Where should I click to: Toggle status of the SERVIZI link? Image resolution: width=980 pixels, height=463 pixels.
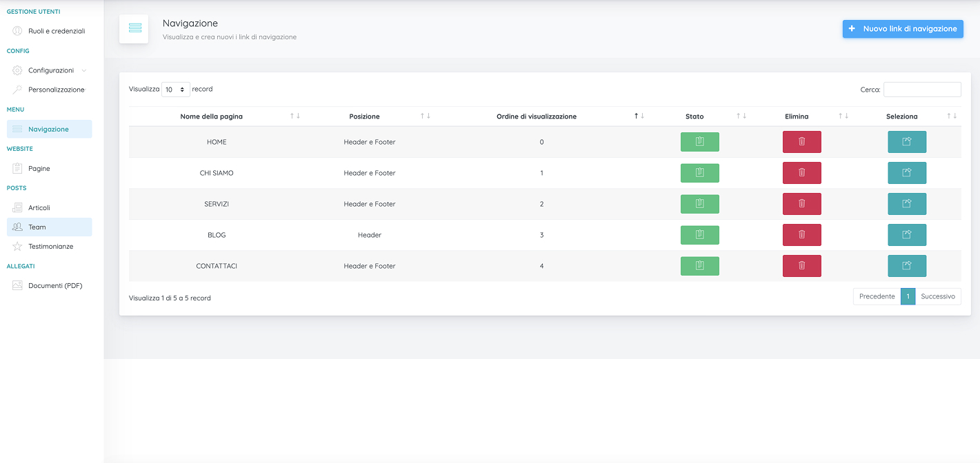[x=699, y=204]
